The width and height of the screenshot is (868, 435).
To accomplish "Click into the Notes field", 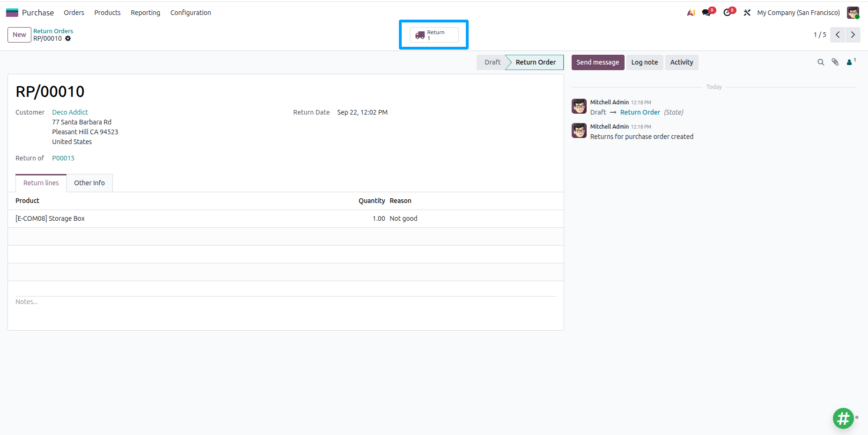I will 286,302.
